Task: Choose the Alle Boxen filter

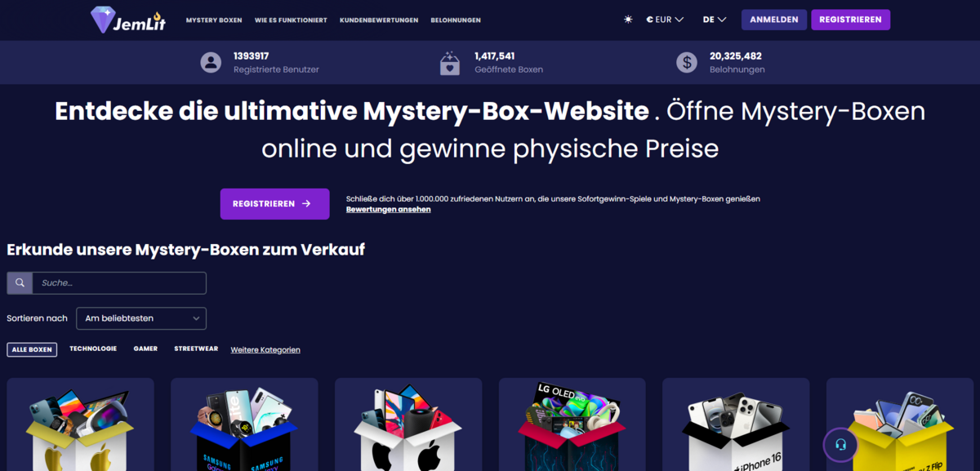Action: (x=32, y=349)
